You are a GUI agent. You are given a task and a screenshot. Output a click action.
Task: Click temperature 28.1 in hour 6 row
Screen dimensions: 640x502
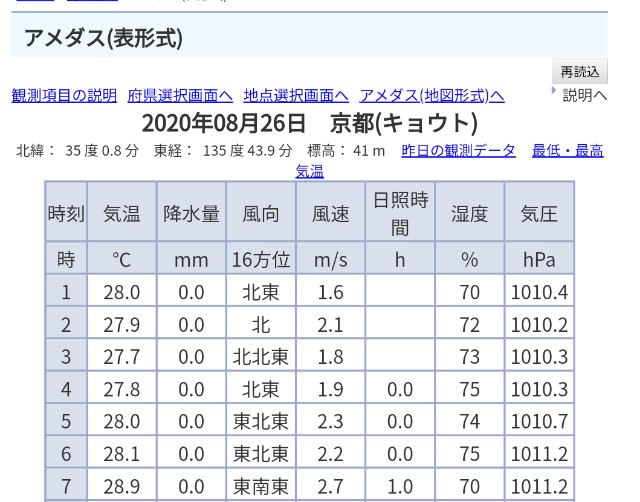point(122,453)
